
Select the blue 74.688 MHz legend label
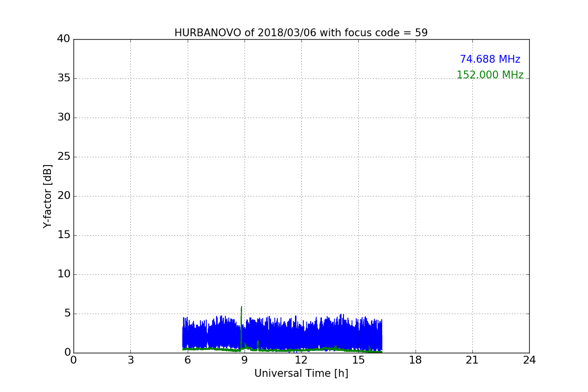click(490, 59)
